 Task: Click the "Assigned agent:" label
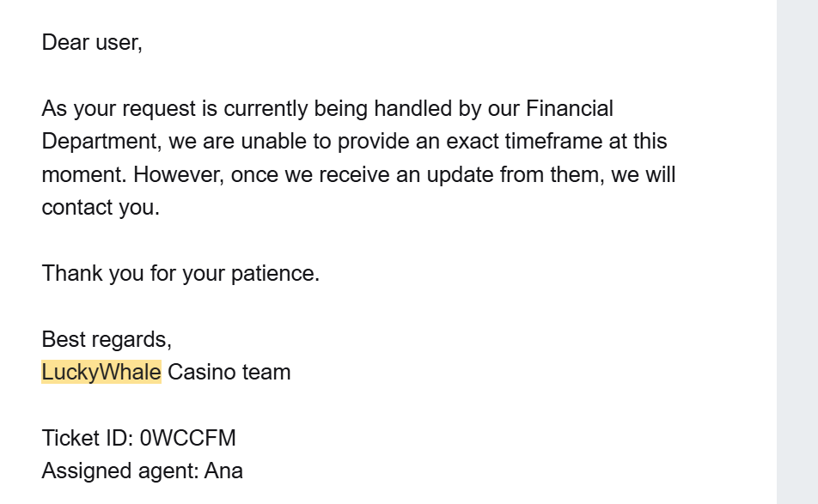[x=119, y=471]
